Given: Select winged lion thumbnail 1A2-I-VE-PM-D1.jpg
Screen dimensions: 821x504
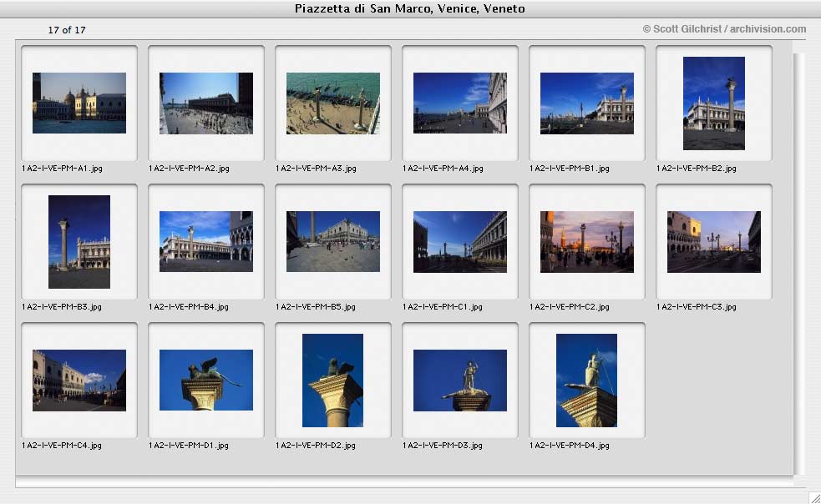Looking at the screenshot, I should (x=206, y=381).
